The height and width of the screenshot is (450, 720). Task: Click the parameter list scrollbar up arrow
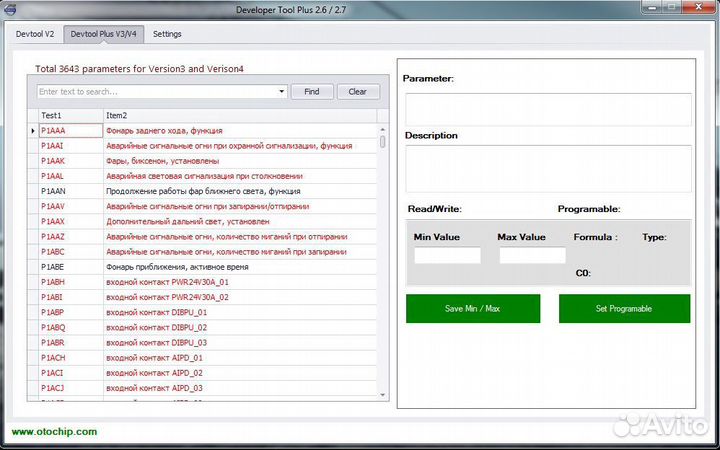pos(383,130)
